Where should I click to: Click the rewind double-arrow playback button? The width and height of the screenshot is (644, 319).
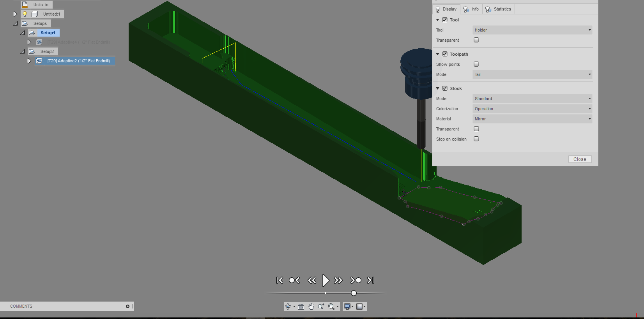312,280
